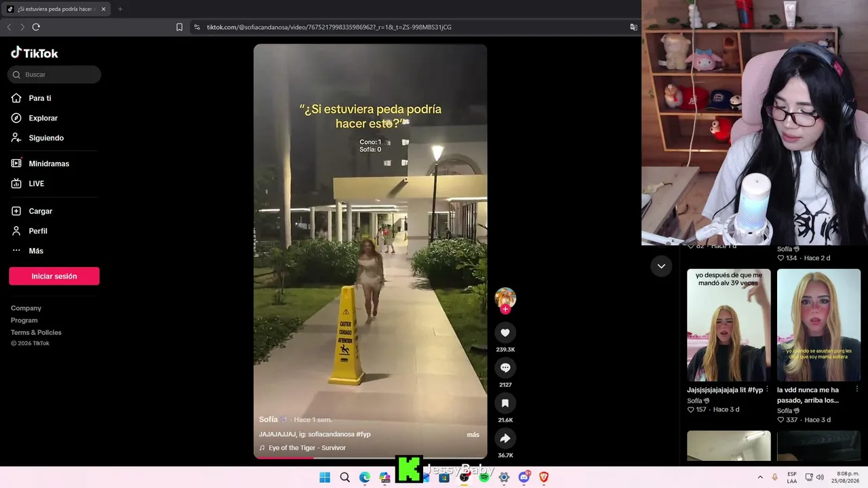Go forward in browser

tap(22, 27)
